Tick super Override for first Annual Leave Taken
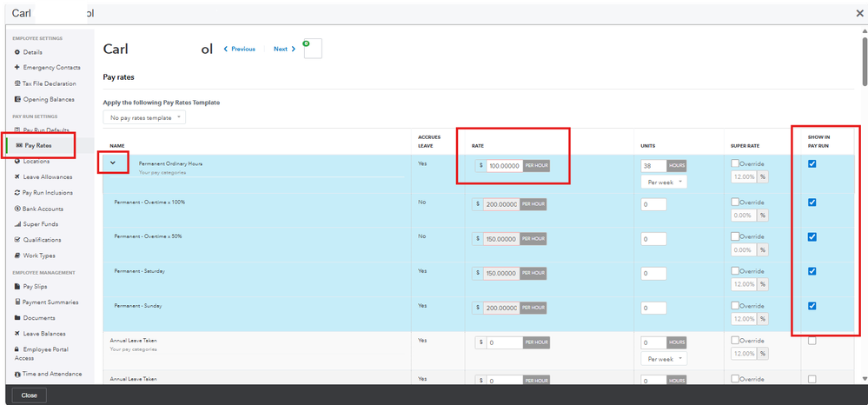This screenshot has height=405, width=868. [x=735, y=340]
